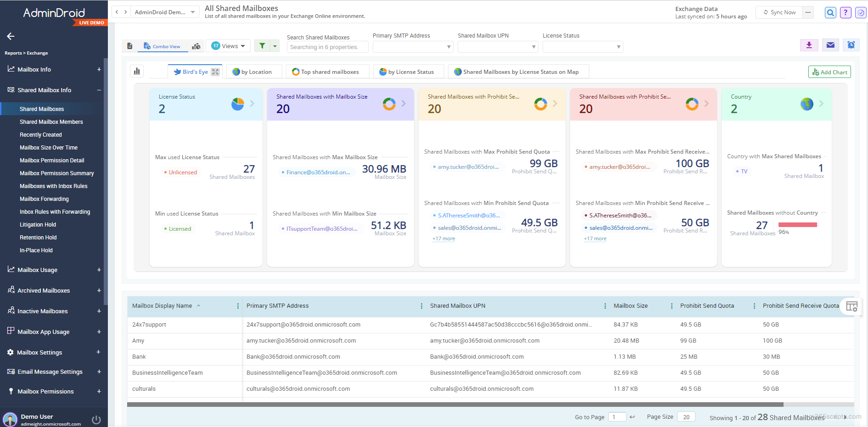Switch to the by Location chart tab
This screenshot has height=427, width=868.
[x=252, y=72]
